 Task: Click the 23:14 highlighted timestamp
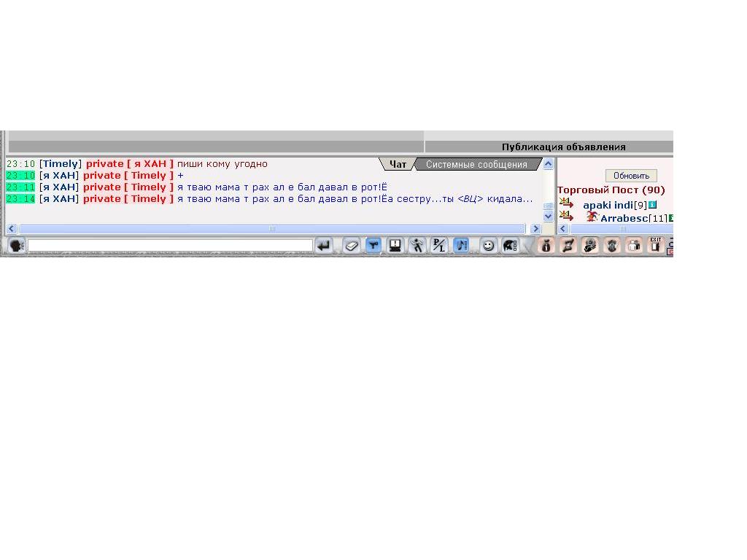tap(20, 199)
